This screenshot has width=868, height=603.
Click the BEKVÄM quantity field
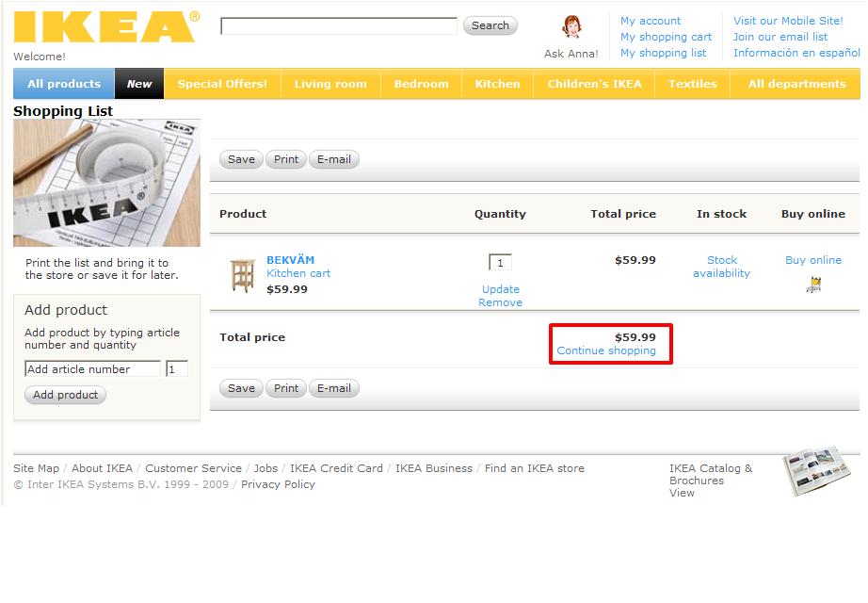(501, 262)
